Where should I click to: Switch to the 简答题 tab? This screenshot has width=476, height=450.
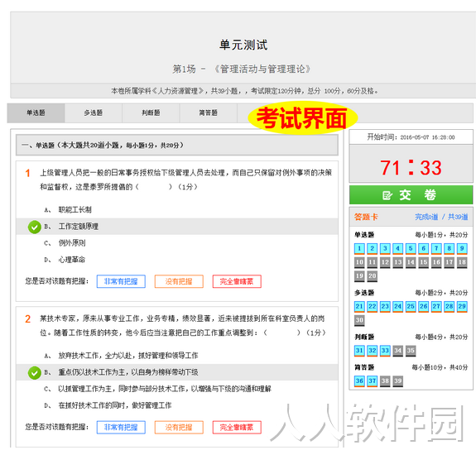click(x=209, y=112)
